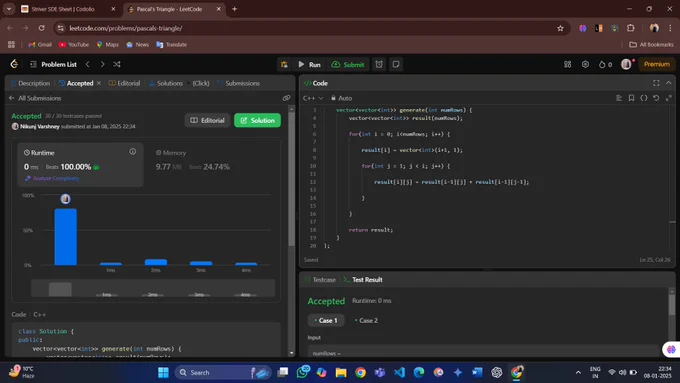
Task: Click the Runtime info circle icon
Action: (x=133, y=151)
